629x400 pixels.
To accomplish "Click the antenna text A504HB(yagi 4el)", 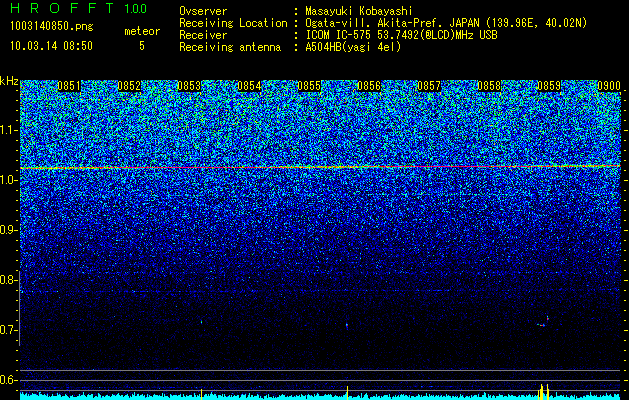I will point(353,47).
